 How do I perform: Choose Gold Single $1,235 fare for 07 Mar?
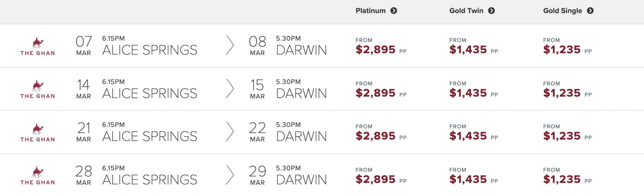(562, 49)
